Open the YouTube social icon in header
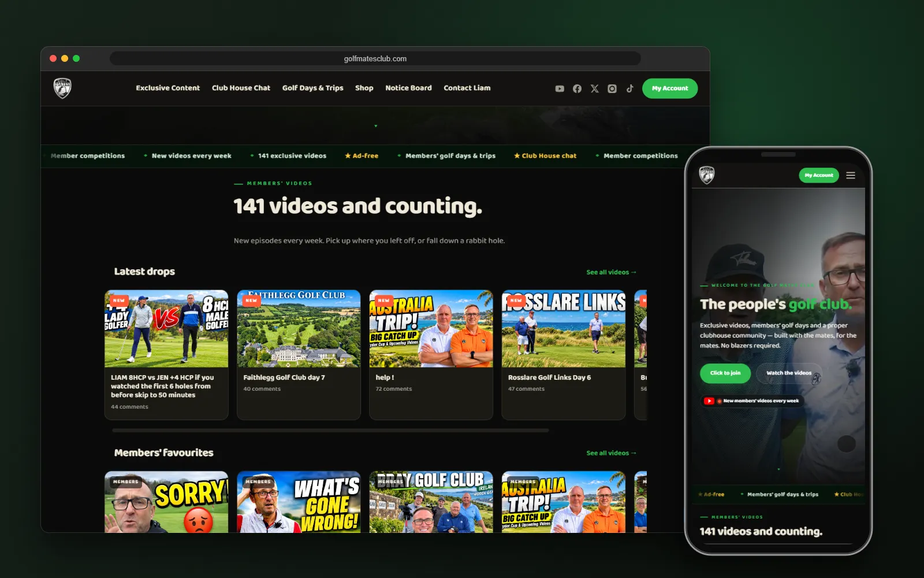The width and height of the screenshot is (924, 578). tap(560, 88)
